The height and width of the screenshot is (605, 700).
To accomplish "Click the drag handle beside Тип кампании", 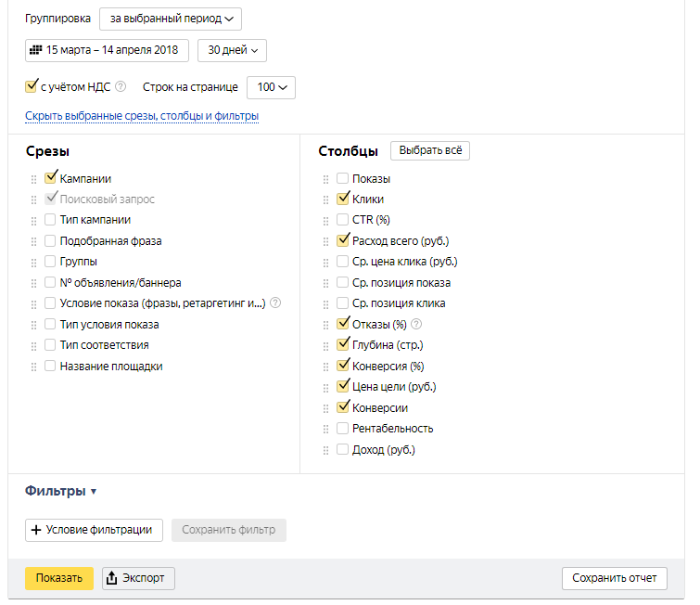I will pos(34,221).
